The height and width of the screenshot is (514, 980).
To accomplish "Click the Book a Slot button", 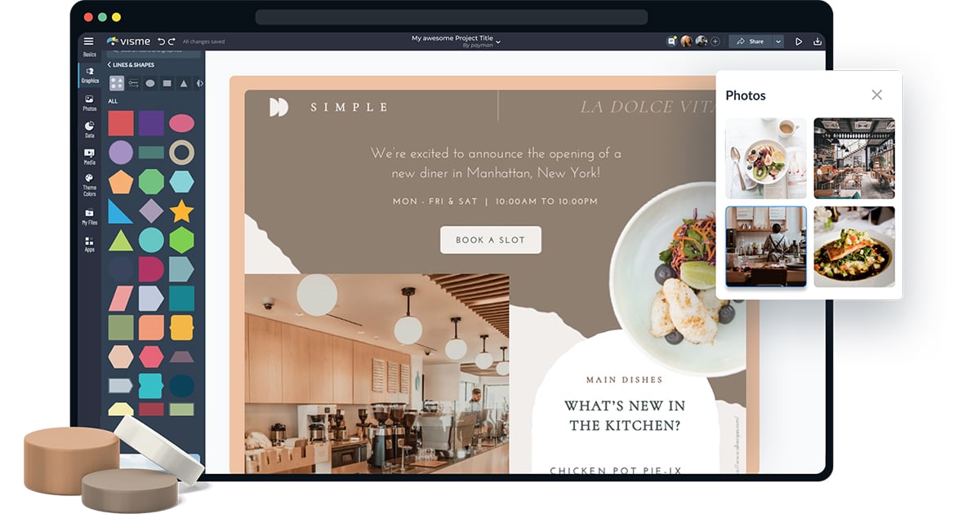I will (490, 240).
